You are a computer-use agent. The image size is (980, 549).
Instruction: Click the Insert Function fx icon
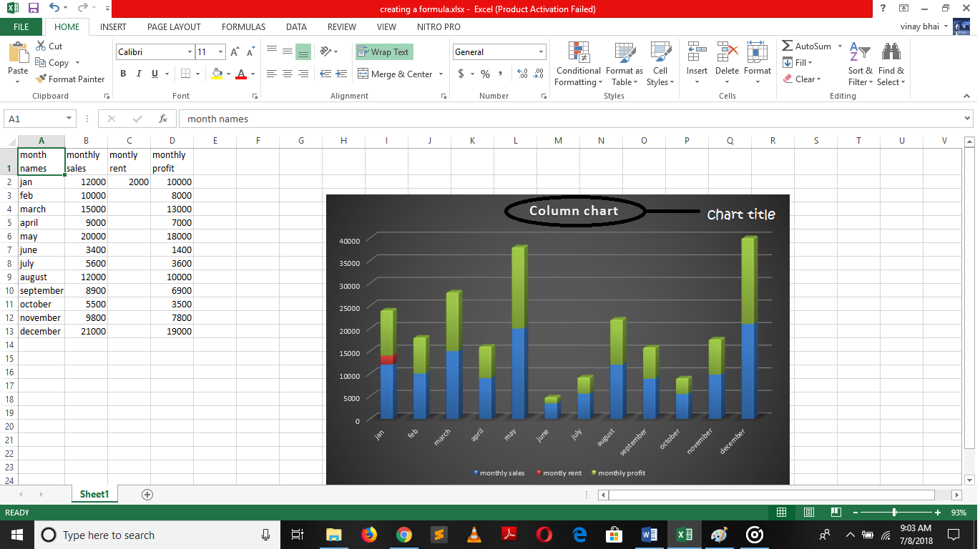(163, 119)
